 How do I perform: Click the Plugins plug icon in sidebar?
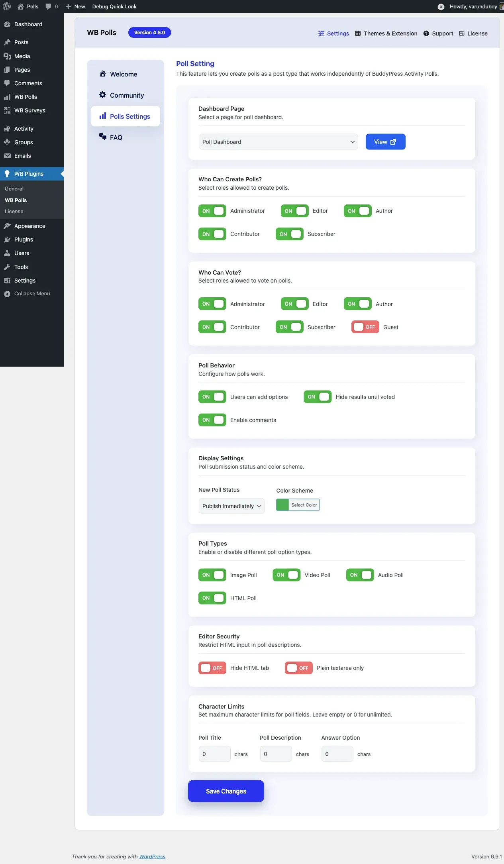point(7,240)
